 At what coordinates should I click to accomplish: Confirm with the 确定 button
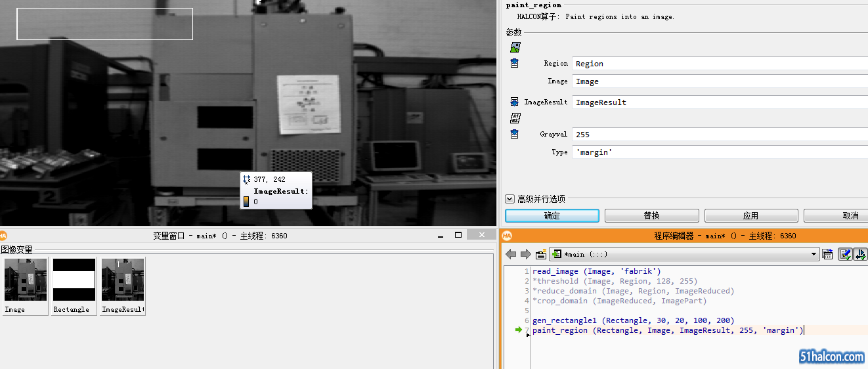552,215
